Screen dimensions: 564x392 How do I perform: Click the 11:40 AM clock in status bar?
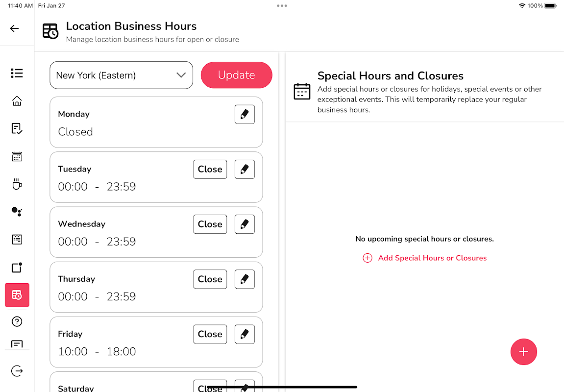(20, 6)
